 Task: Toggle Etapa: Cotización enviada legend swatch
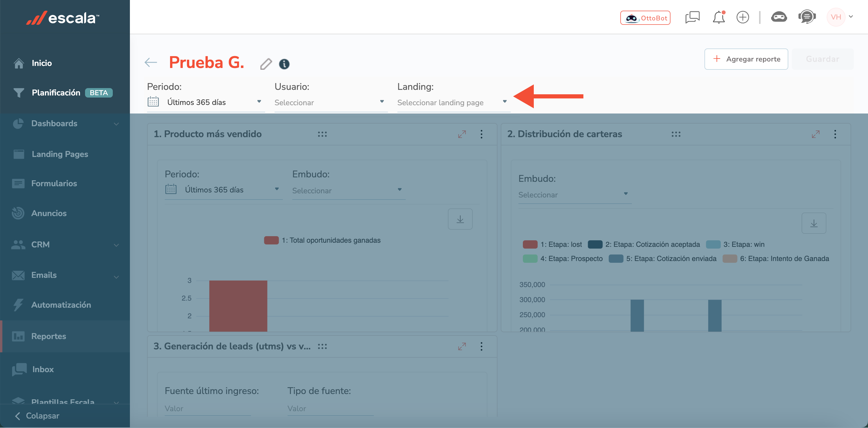point(616,259)
